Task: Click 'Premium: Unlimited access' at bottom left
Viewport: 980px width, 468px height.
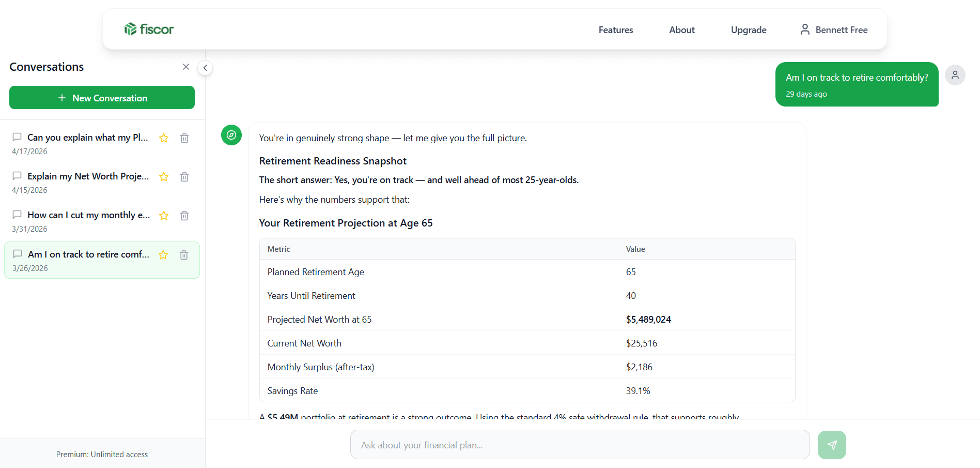Action: (x=102, y=454)
